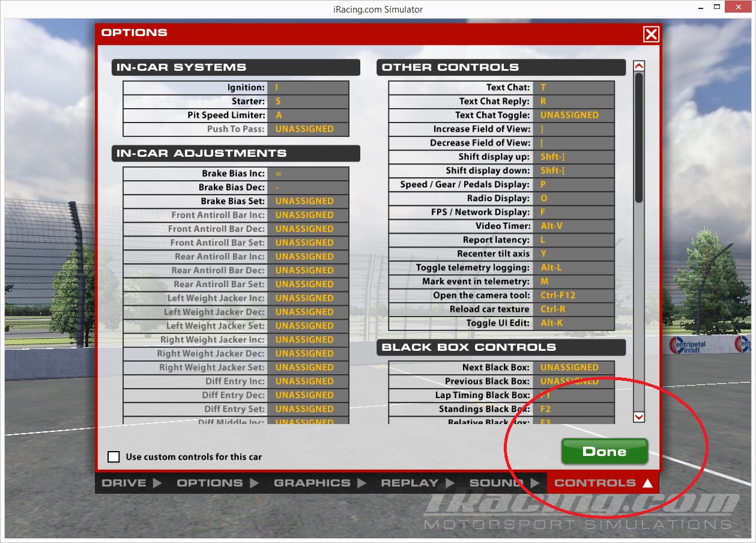Image resolution: width=756 pixels, height=543 pixels.
Task: Change Open the camera tool binding
Action: 573,295
